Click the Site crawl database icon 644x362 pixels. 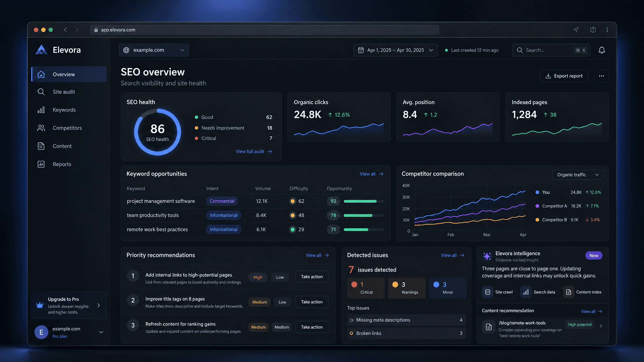pos(488,292)
